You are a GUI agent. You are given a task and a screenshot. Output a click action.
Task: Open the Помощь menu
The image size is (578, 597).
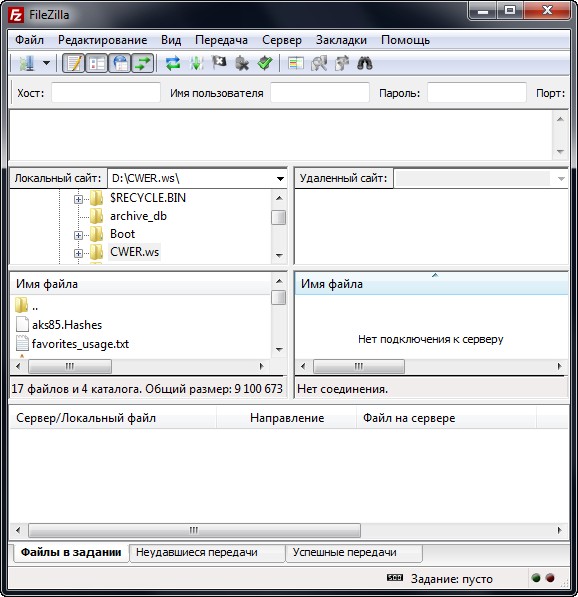click(x=406, y=40)
